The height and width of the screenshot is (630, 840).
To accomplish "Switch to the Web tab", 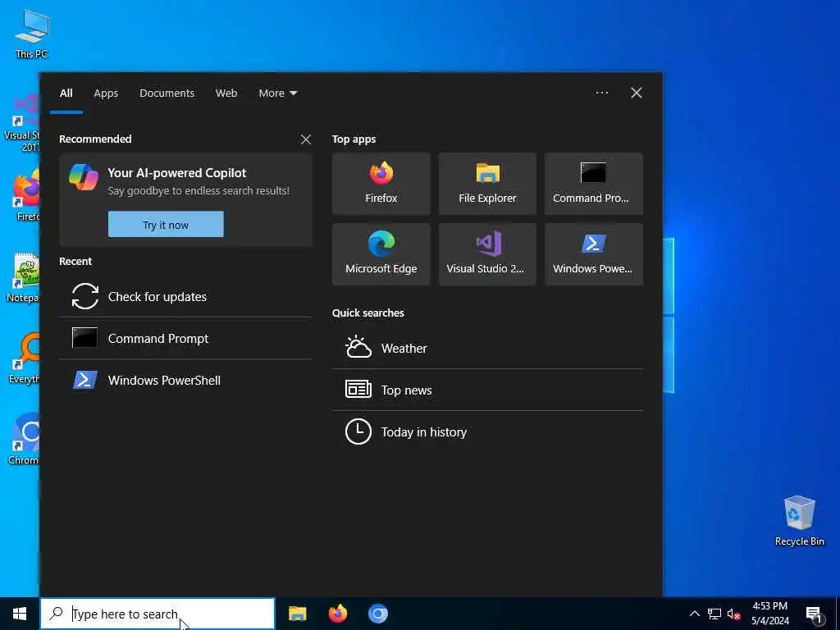I will coord(226,94).
